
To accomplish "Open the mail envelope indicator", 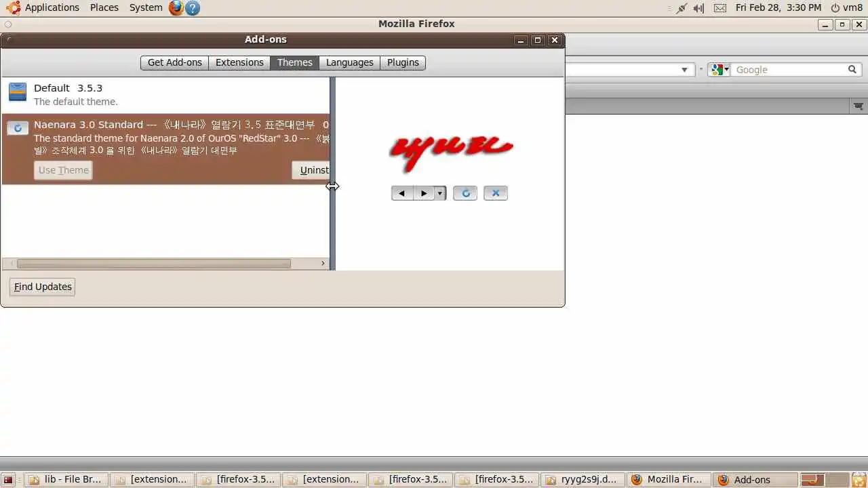I will pyautogui.click(x=719, y=7).
